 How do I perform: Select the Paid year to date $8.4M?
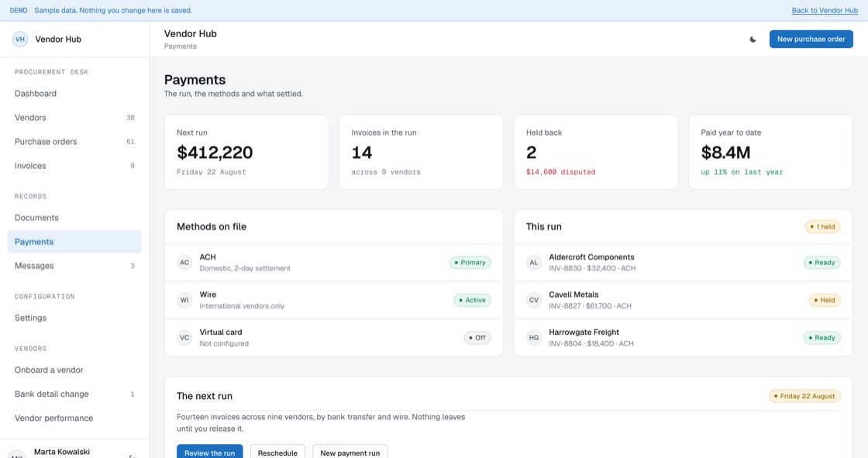(x=725, y=153)
